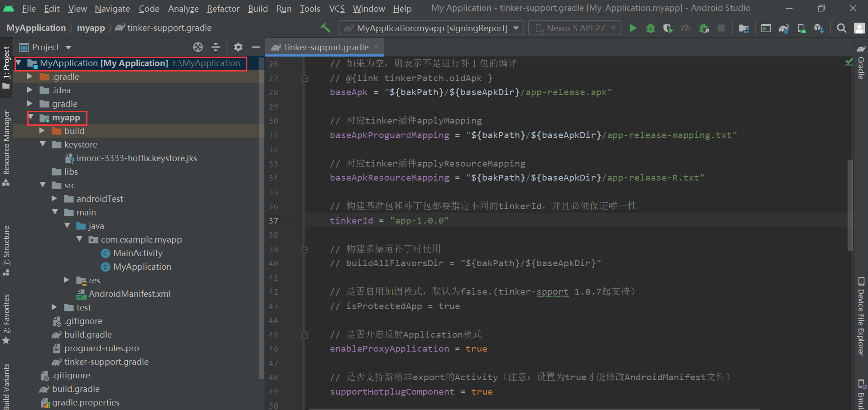The height and width of the screenshot is (410, 868).
Task: Expand the .idea folder
Action: pos(30,90)
